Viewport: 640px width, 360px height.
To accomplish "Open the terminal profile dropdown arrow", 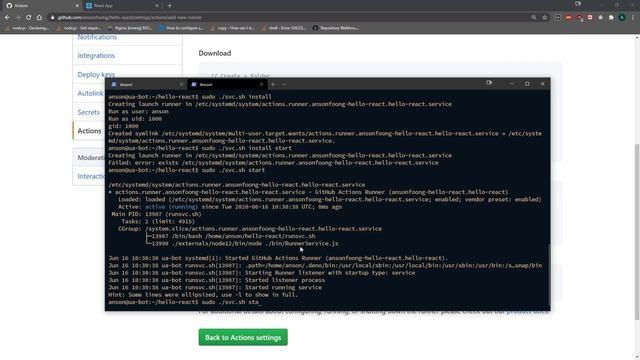I will [x=284, y=84].
